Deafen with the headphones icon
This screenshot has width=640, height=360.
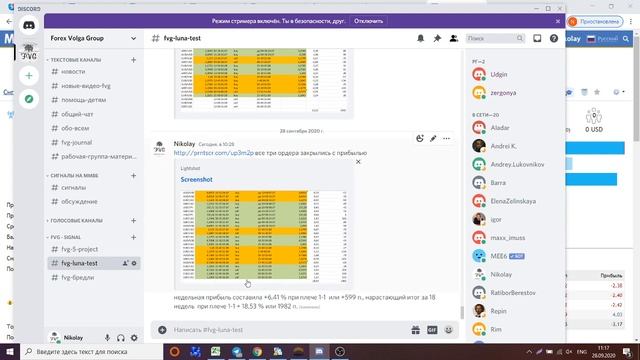coord(120,338)
